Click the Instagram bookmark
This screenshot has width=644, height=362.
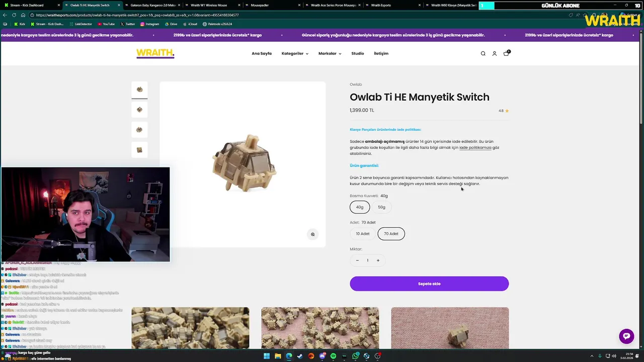[149, 24]
